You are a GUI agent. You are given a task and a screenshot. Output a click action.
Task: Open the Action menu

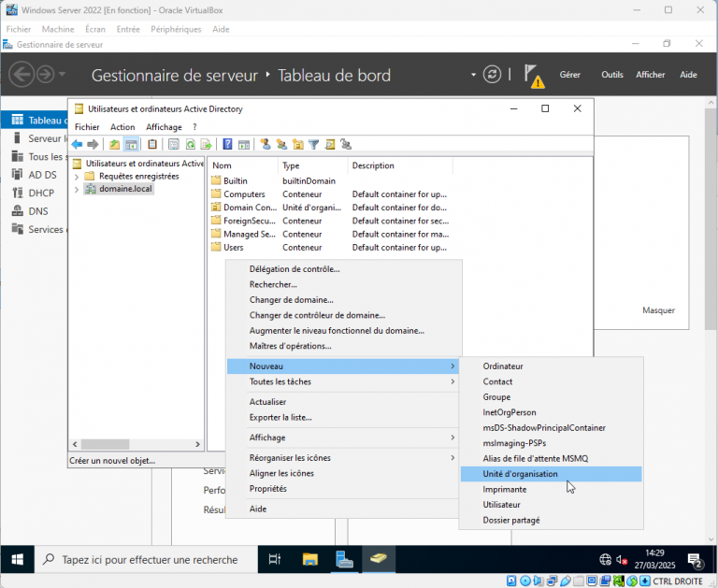point(122,127)
